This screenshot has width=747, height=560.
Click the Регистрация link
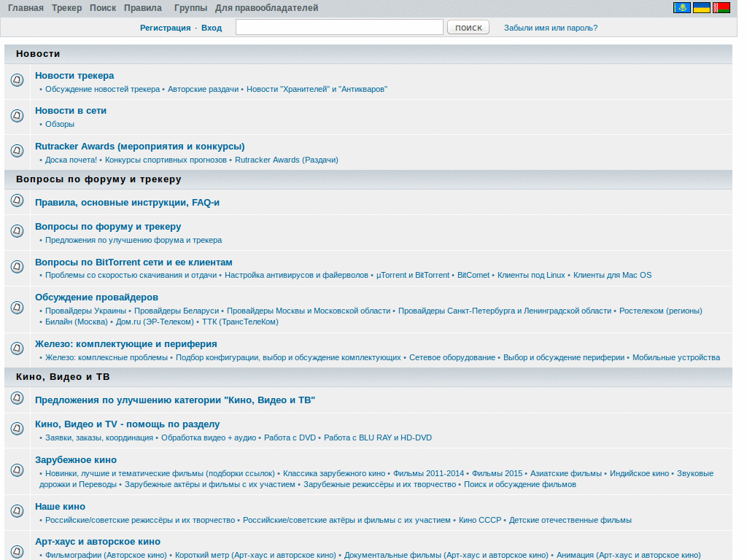(x=166, y=28)
